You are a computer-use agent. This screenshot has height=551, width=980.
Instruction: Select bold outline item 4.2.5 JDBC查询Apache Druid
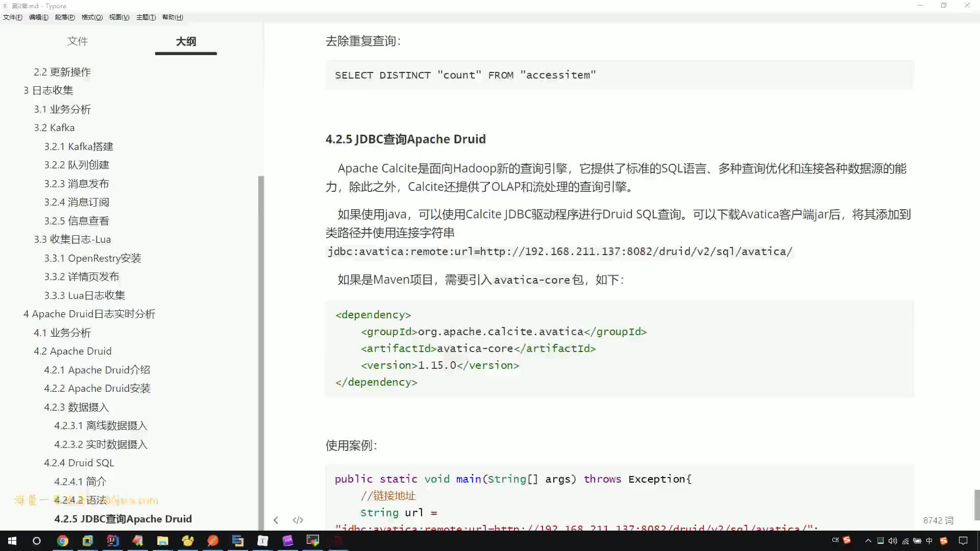pos(123,519)
